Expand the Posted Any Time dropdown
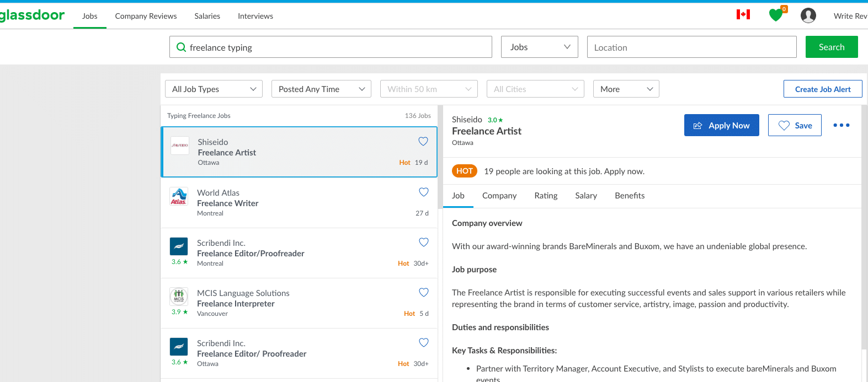 click(321, 89)
